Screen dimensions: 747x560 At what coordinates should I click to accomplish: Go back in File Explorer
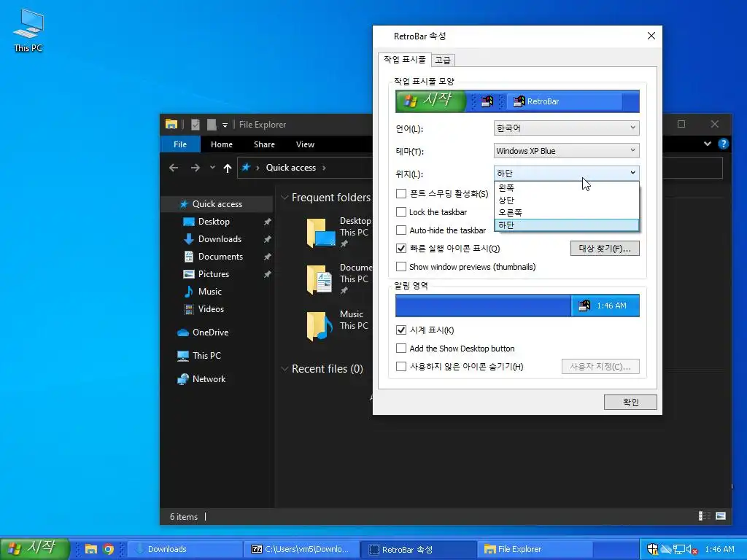point(174,168)
